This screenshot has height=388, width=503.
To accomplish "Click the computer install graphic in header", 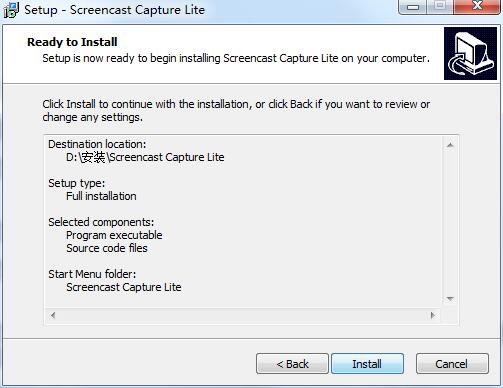I will point(470,53).
